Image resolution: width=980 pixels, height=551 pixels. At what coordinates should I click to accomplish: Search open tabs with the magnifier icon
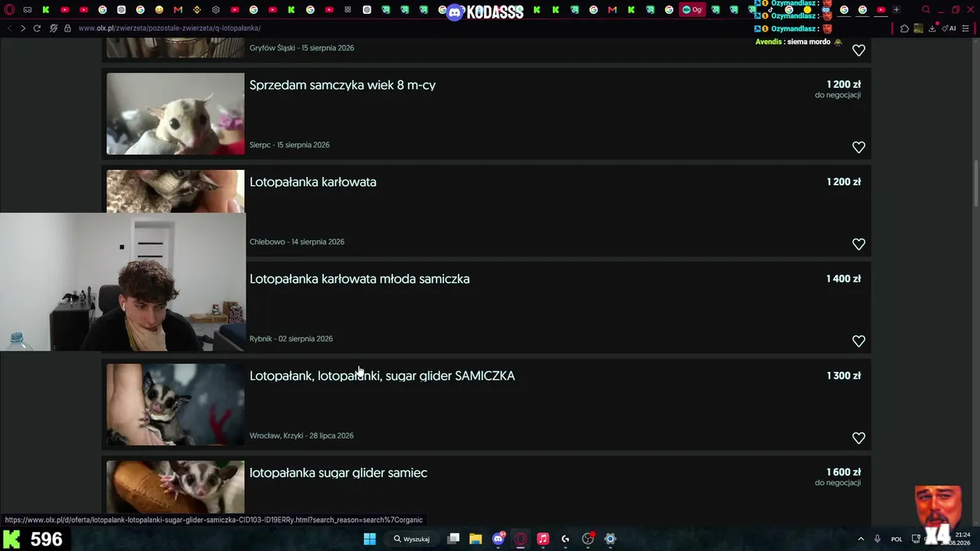[926, 10]
